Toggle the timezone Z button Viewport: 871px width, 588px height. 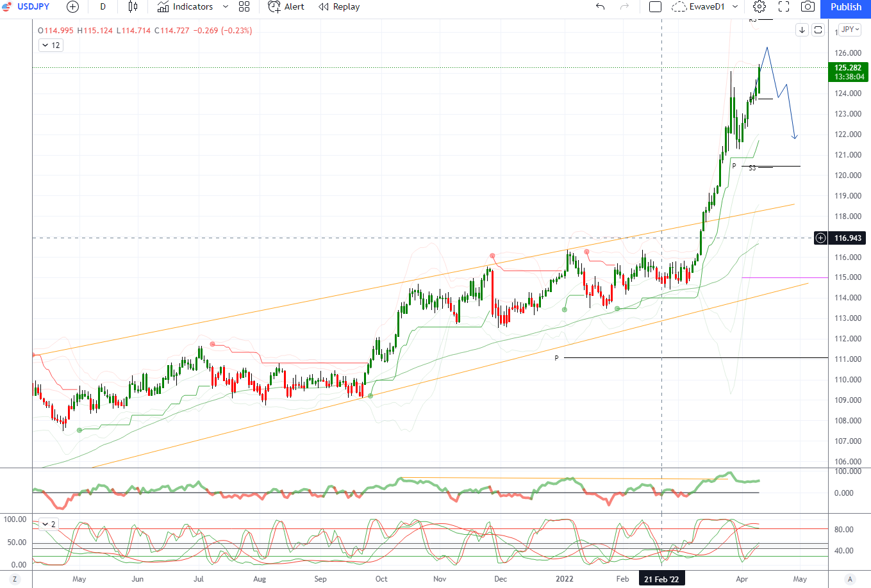click(15, 579)
